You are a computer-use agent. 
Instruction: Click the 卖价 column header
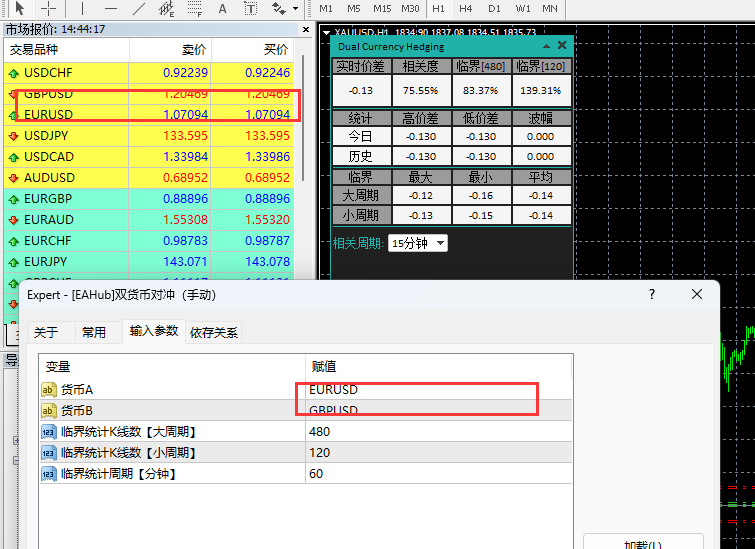tap(170, 50)
